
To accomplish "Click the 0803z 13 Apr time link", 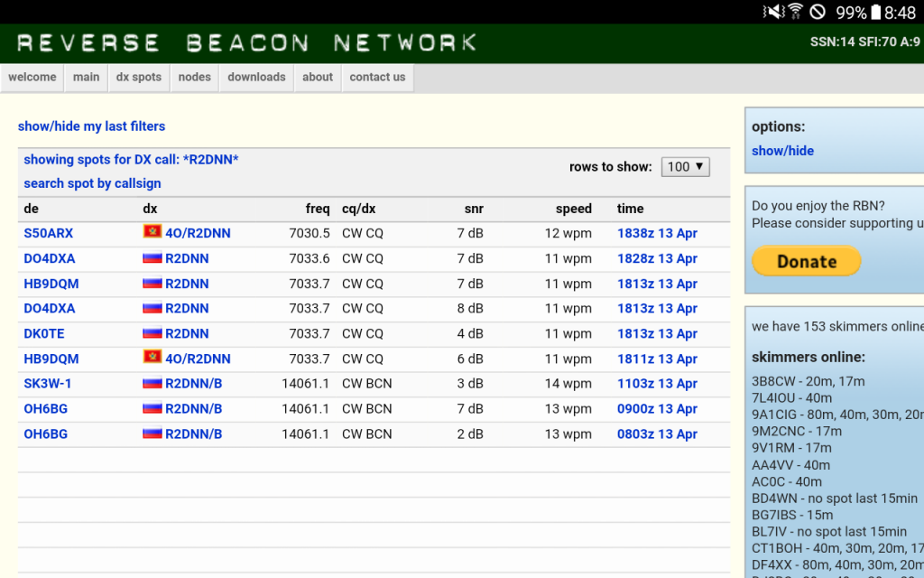I will click(x=657, y=434).
